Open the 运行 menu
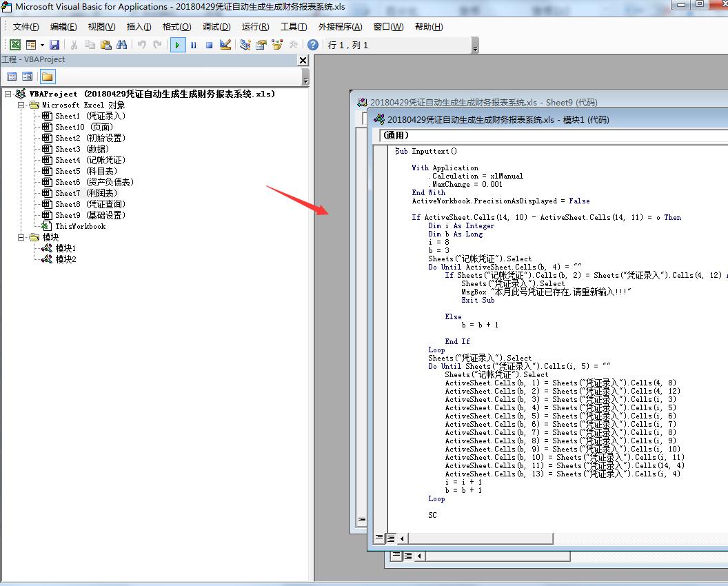The height and width of the screenshot is (586, 728). [x=256, y=27]
